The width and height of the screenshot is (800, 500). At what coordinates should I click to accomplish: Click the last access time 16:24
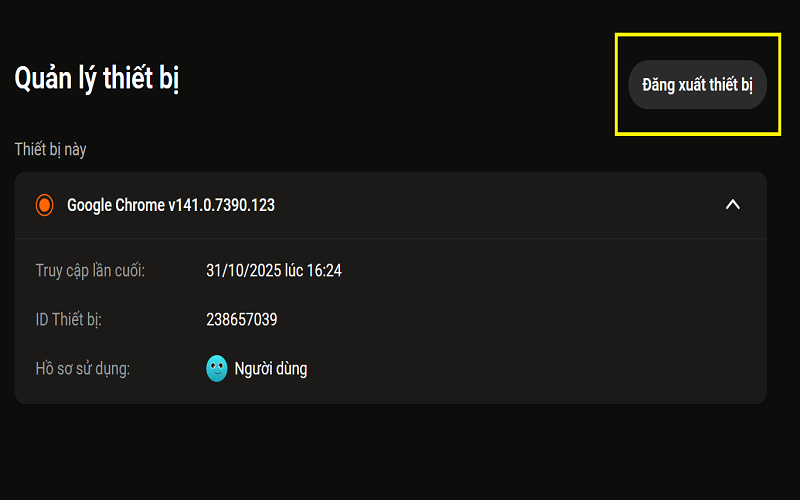coord(325,270)
